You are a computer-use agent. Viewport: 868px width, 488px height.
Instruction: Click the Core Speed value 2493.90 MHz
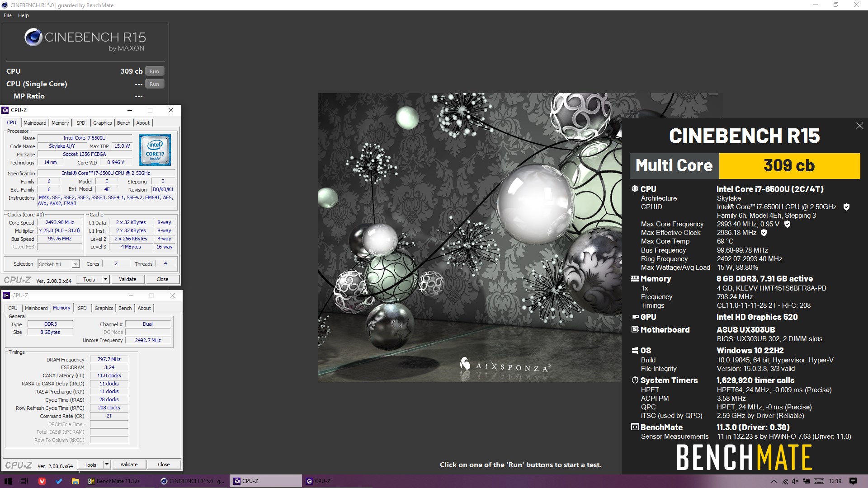pos(60,222)
